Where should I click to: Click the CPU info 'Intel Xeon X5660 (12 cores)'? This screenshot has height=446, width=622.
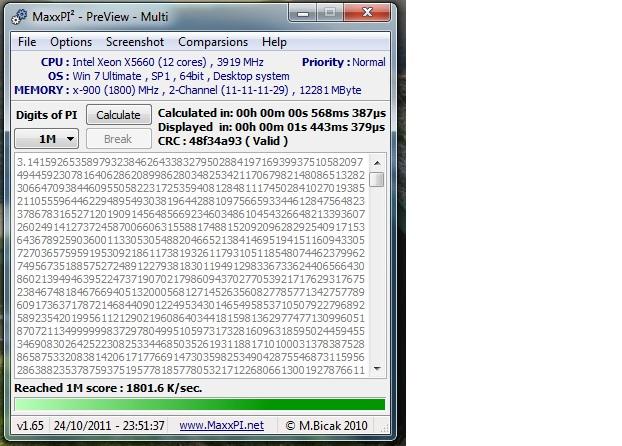[139, 62]
